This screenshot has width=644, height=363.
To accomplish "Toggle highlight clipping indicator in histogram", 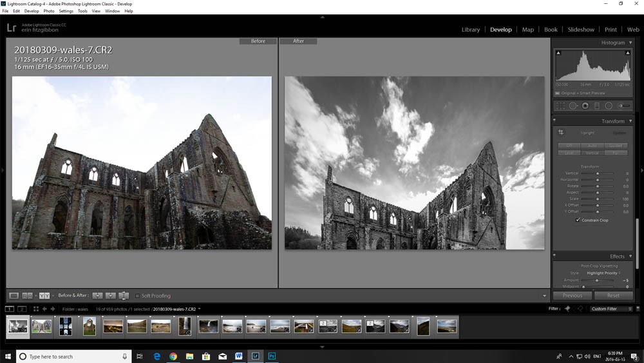I will [627, 53].
